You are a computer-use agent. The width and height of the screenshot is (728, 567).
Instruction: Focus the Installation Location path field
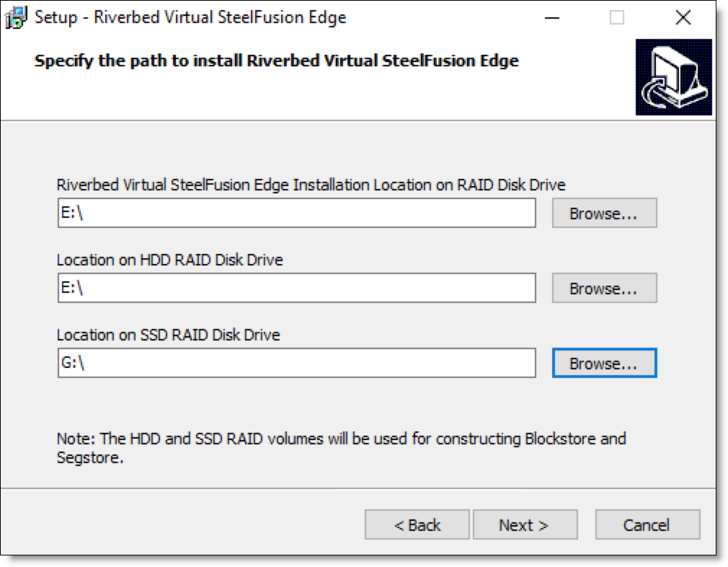pos(297,214)
